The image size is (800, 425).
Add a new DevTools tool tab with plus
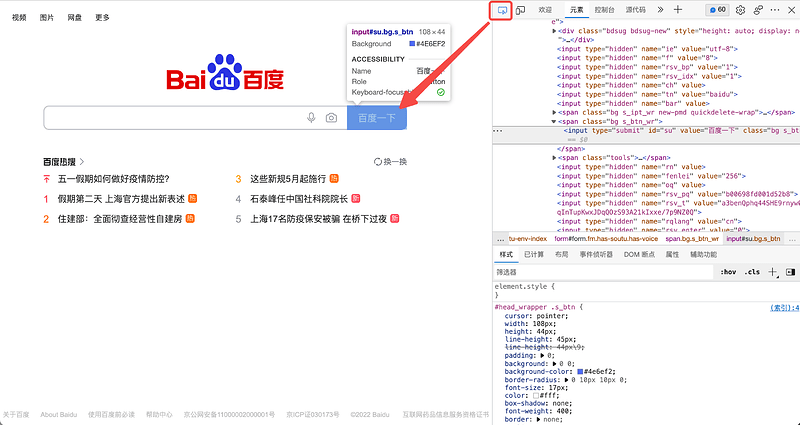(678, 10)
